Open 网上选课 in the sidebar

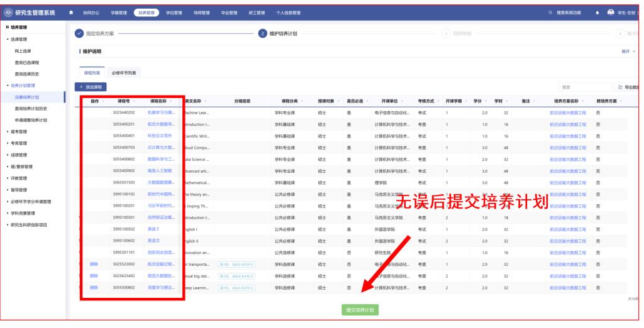[x=23, y=51]
